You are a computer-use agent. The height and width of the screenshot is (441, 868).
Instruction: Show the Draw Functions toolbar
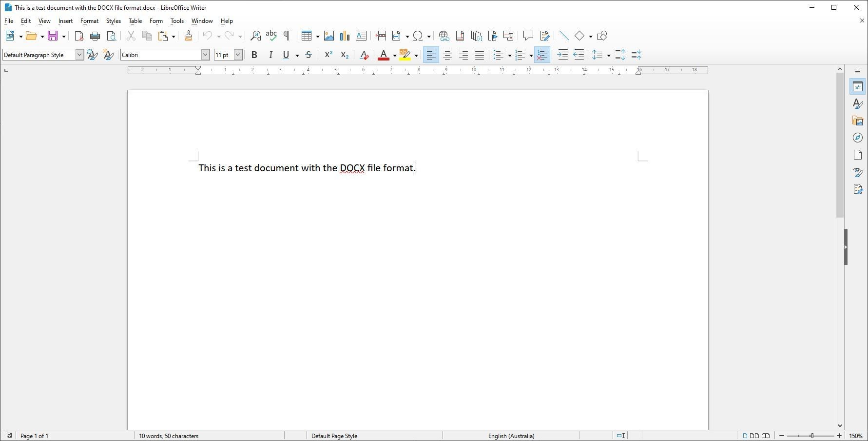[602, 36]
